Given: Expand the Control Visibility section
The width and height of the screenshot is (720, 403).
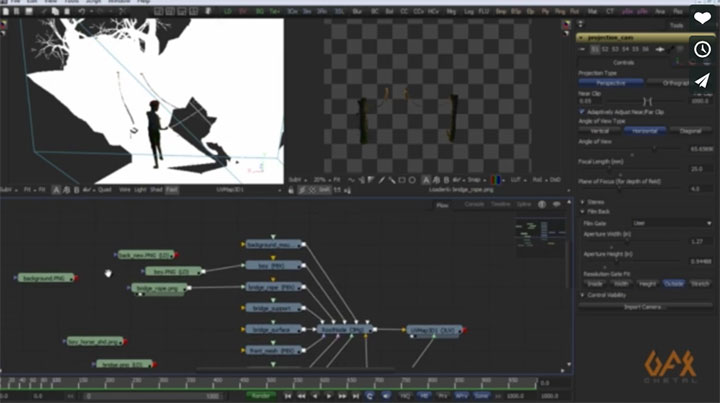Looking at the screenshot, I should pos(583,295).
